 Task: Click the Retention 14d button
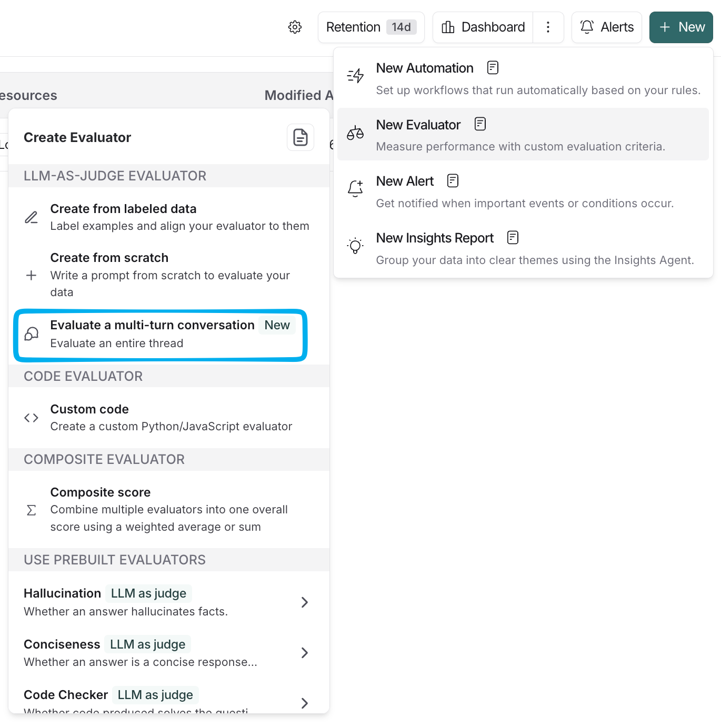371,27
